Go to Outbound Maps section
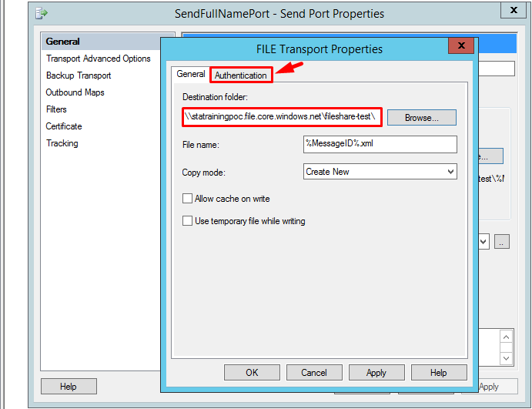Viewport: 532px width, 409px height. click(75, 92)
